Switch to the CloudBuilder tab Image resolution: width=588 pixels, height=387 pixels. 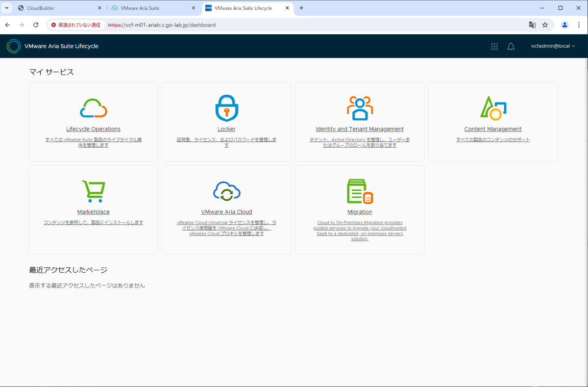coord(59,8)
